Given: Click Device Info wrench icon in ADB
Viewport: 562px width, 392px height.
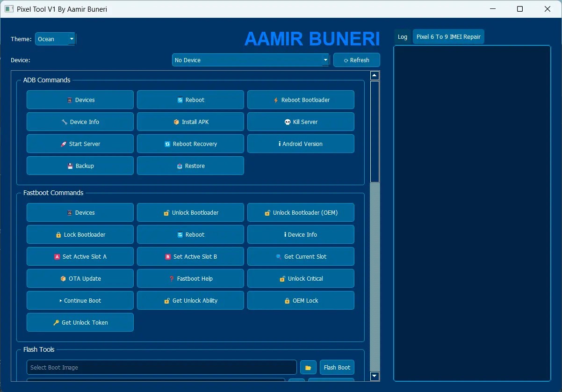Looking at the screenshot, I should (65, 122).
